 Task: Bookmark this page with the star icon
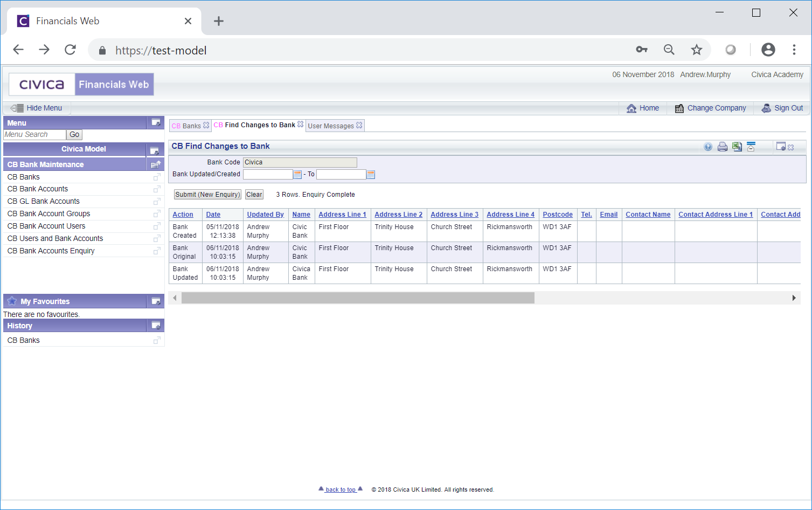tap(697, 50)
